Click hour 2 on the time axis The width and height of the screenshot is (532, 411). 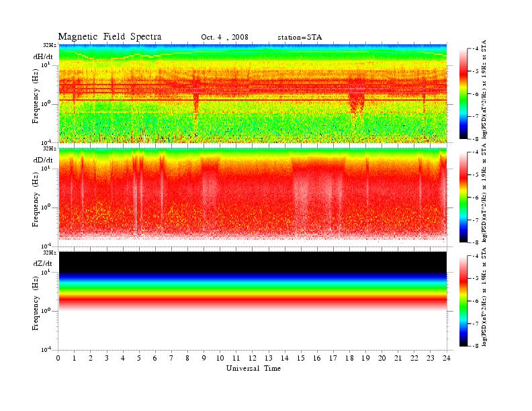[91, 358]
